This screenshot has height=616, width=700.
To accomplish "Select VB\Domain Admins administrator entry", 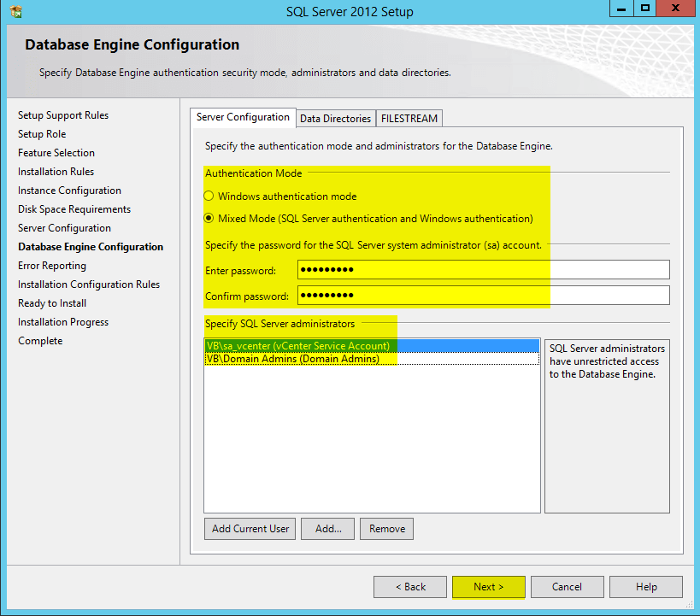I will [372, 359].
